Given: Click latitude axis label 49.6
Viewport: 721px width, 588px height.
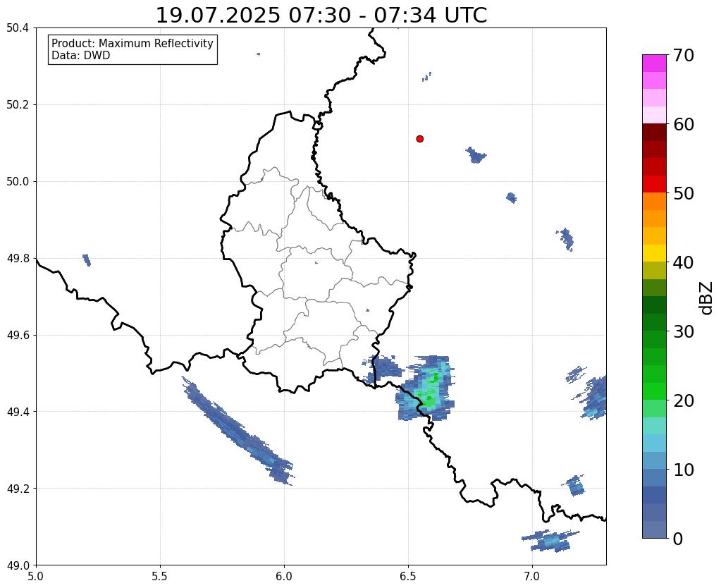Looking at the screenshot, I should (x=18, y=336).
